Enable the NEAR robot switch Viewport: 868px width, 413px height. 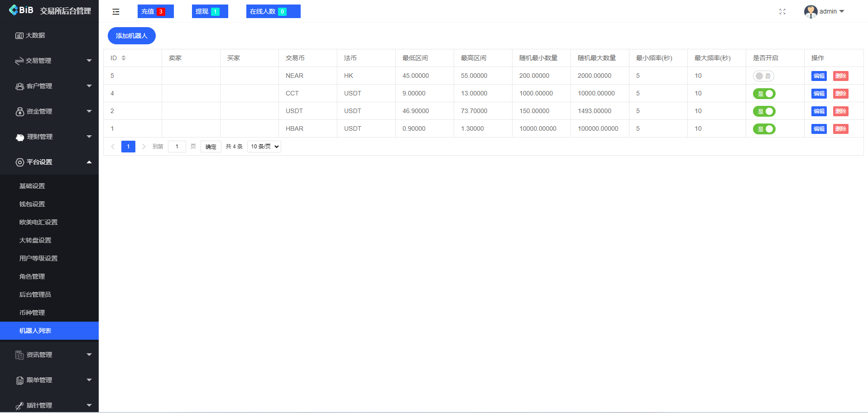[x=763, y=76]
